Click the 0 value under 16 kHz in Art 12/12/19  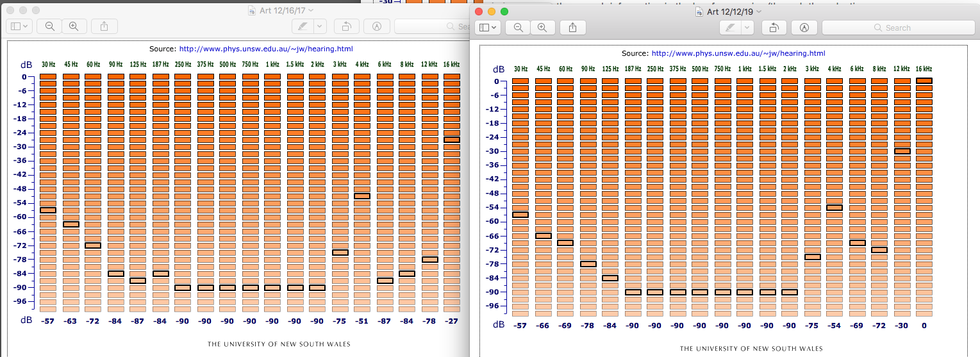924,326
